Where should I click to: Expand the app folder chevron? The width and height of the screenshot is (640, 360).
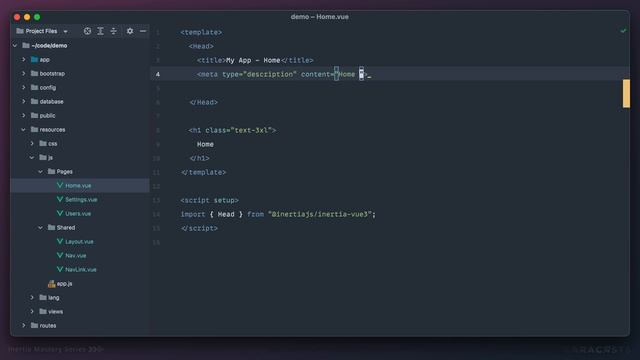coord(24,60)
